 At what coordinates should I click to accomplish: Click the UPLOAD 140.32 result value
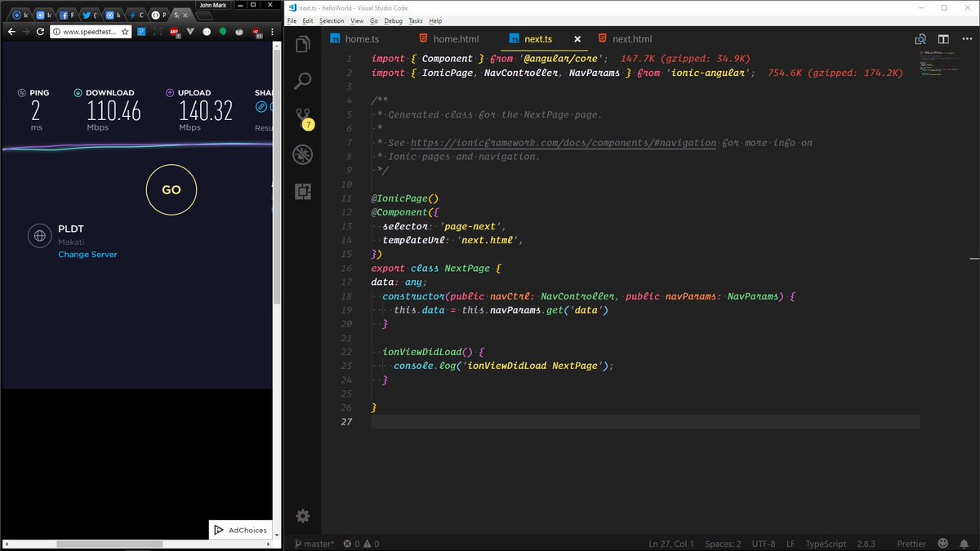[206, 110]
